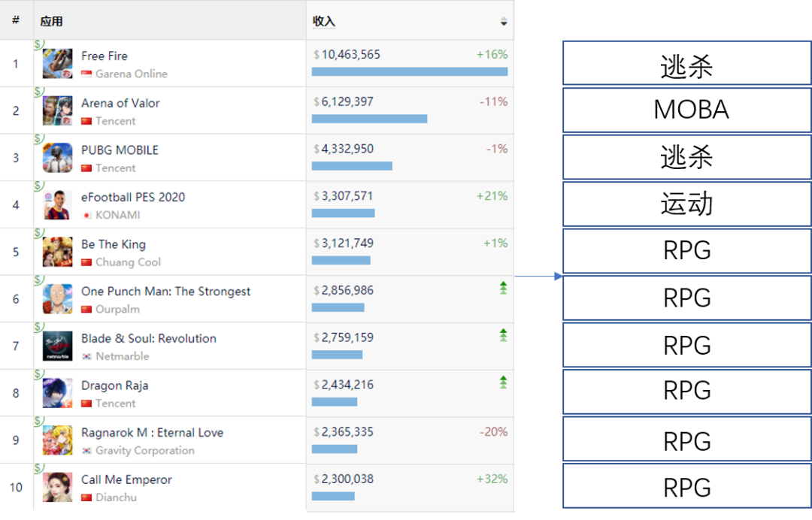Viewport: 812px width, 520px height.
Task: Sort the table by the 收入 arrow
Action: pyautogui.click(x=503, y=22)
